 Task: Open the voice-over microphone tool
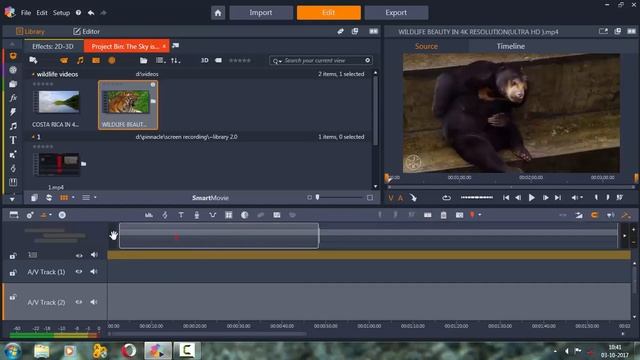[x=196, y=215]
